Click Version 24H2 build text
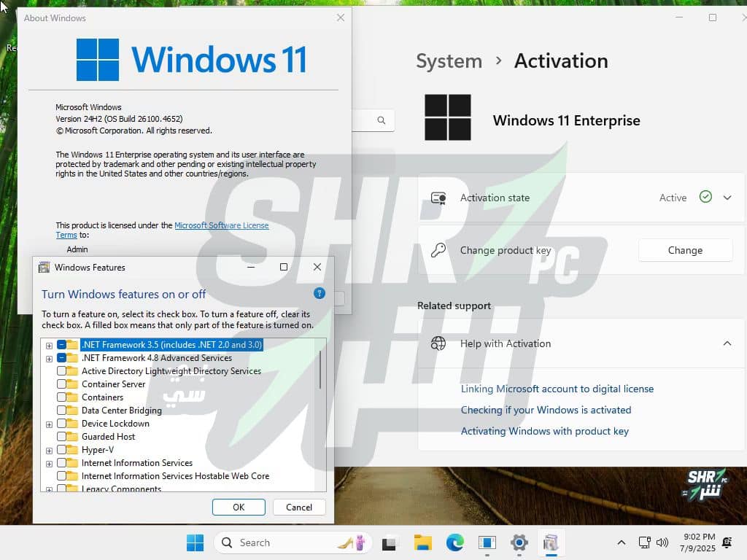 pos(119,119)
